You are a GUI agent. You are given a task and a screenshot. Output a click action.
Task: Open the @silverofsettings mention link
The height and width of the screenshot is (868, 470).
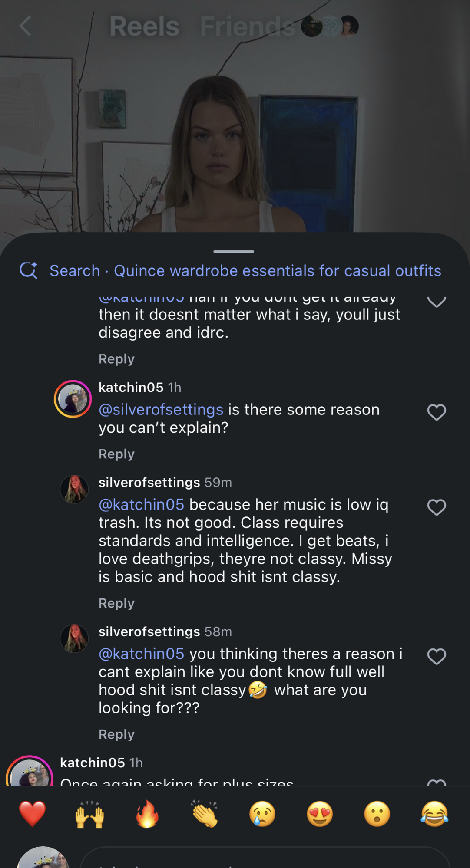coord(161,410)
